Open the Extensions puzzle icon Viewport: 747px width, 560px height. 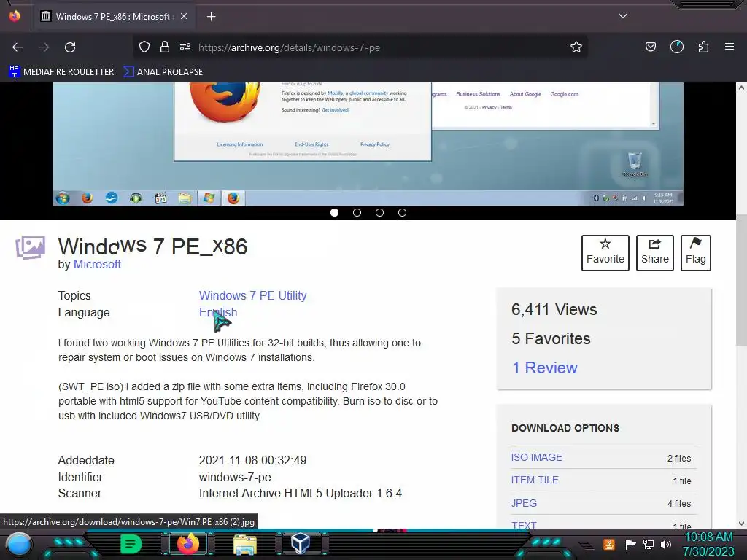pos(703,47)
